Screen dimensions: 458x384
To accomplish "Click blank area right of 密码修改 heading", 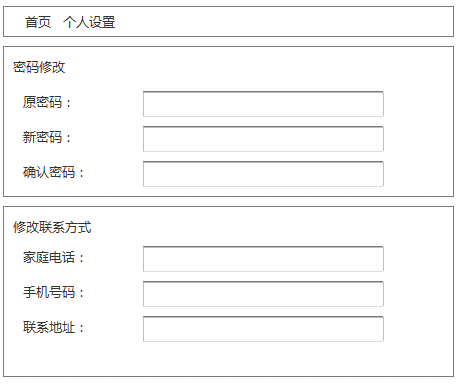I will pos(257,67).
